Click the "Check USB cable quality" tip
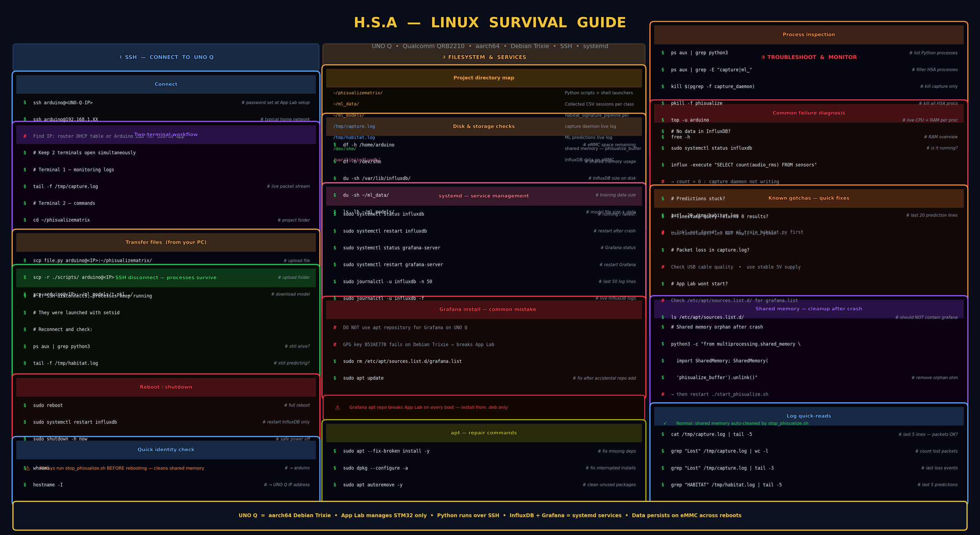 (x=736, y=267)
